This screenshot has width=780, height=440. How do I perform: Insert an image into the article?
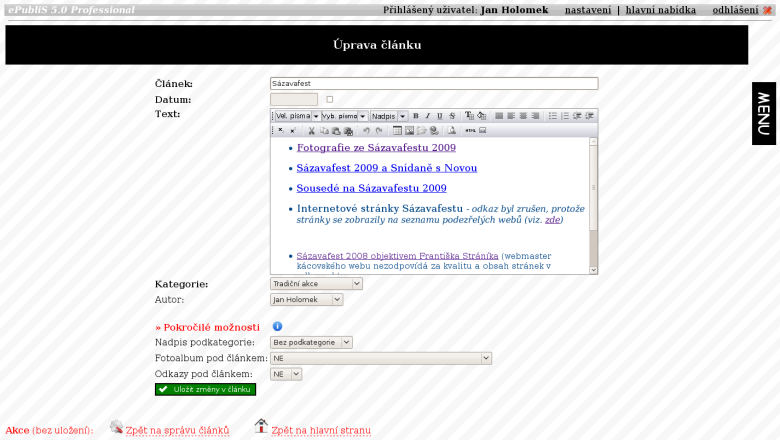pyautogui.click(x=409, y=130)
